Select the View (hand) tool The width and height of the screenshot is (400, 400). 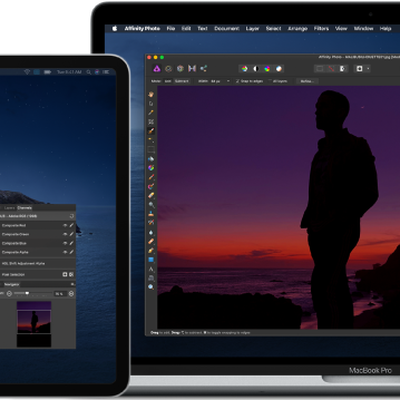tap(151, 94)
